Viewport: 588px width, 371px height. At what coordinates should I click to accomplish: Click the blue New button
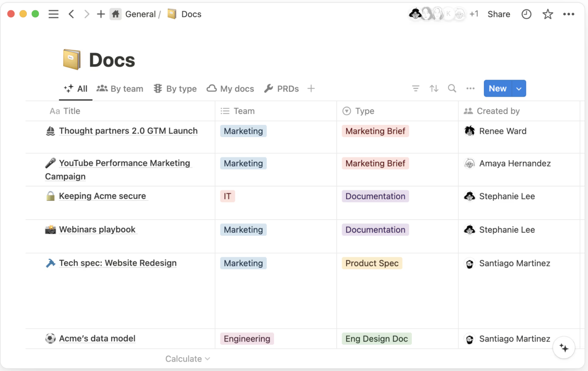[497, 88]
